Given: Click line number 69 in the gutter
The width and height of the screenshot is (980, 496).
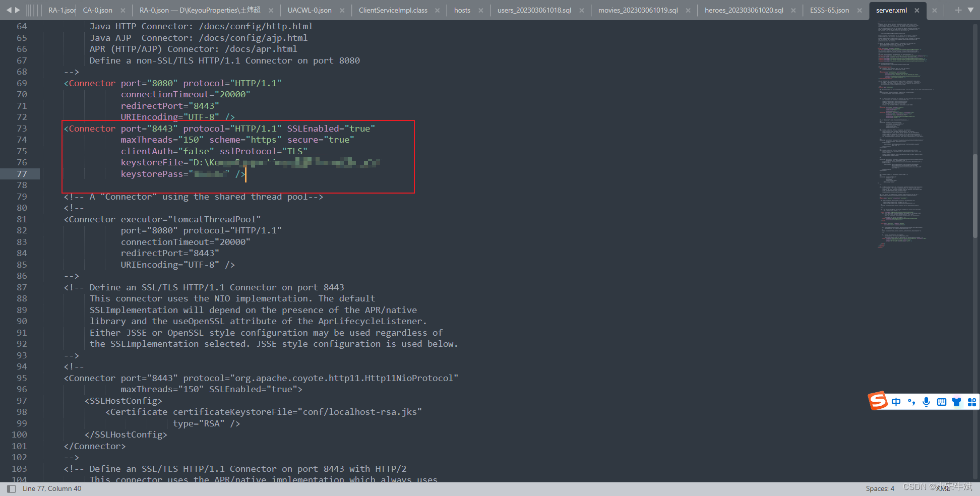Looking at the screenshot, I should [22, 83].
